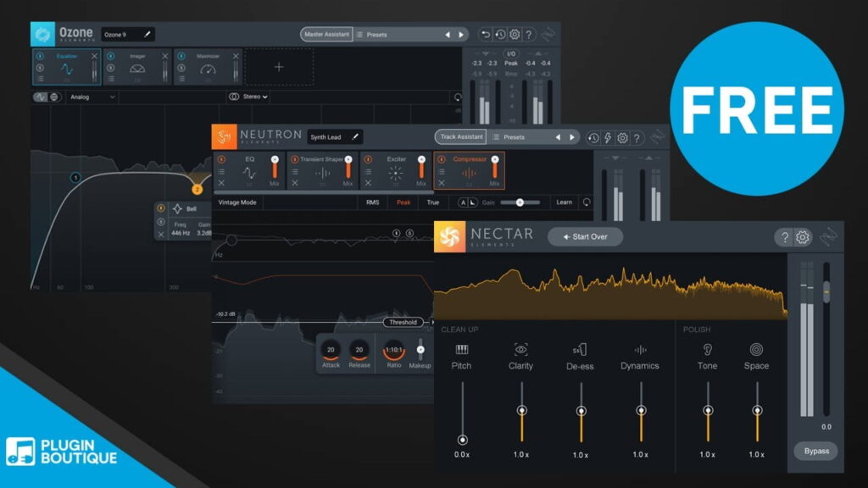
Task: Click the Nectar Clarity amount slider
Action: coord(521,411)
